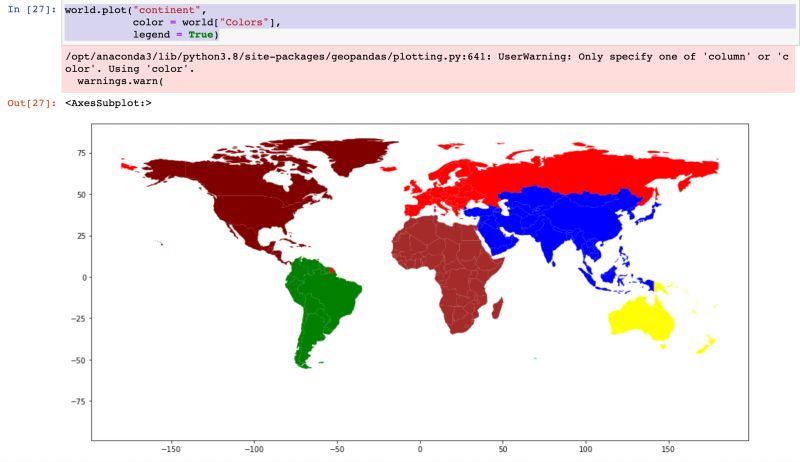Image resolution: width=800 pixels, height=462 pixels.
Task: Click the "continent" string in code
Action: pos(167,10)
